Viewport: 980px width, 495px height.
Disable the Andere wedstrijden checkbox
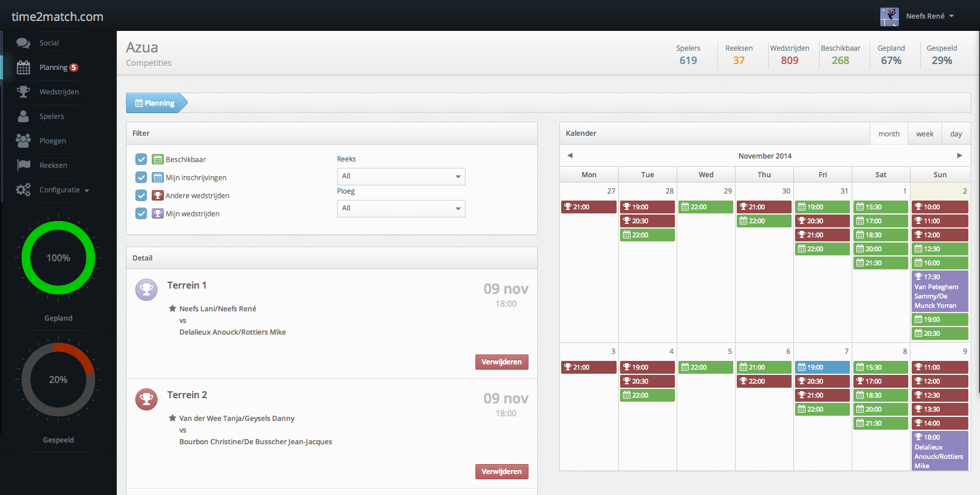(x=141, y=195)
